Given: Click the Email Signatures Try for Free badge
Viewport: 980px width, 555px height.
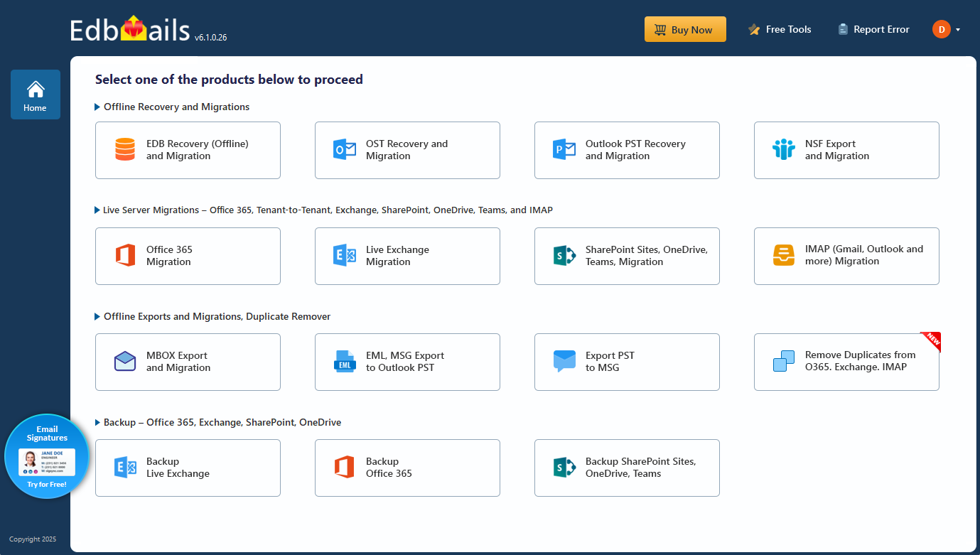Looking at the screenshot, I should [46, 456].
